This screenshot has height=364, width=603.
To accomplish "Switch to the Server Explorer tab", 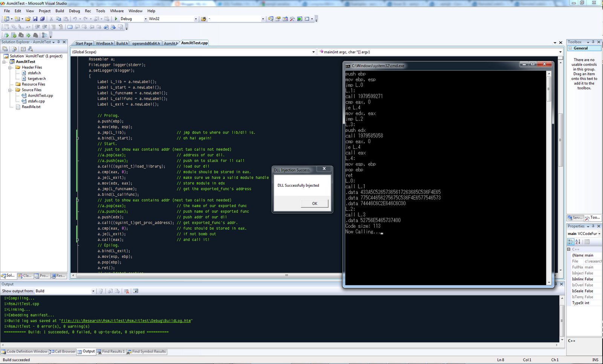I will [575, 218].
